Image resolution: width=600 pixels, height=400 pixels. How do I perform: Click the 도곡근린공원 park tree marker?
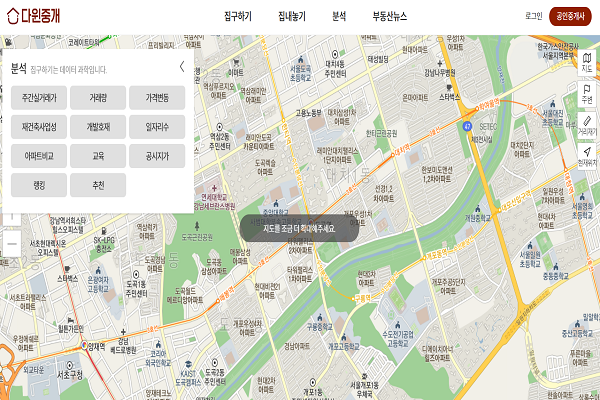pos(197,226)
